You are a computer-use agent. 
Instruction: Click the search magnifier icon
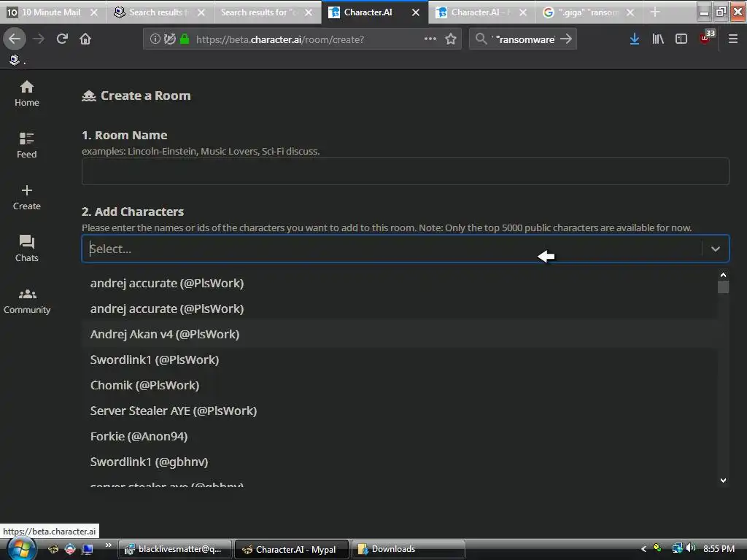pyautogui.click(x=481, y=39)
